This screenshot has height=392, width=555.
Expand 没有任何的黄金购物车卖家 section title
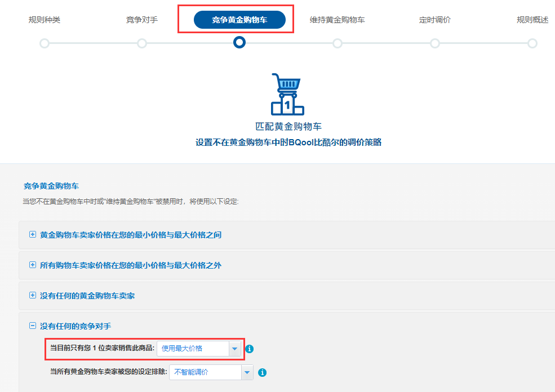click(x=87, y=296)
